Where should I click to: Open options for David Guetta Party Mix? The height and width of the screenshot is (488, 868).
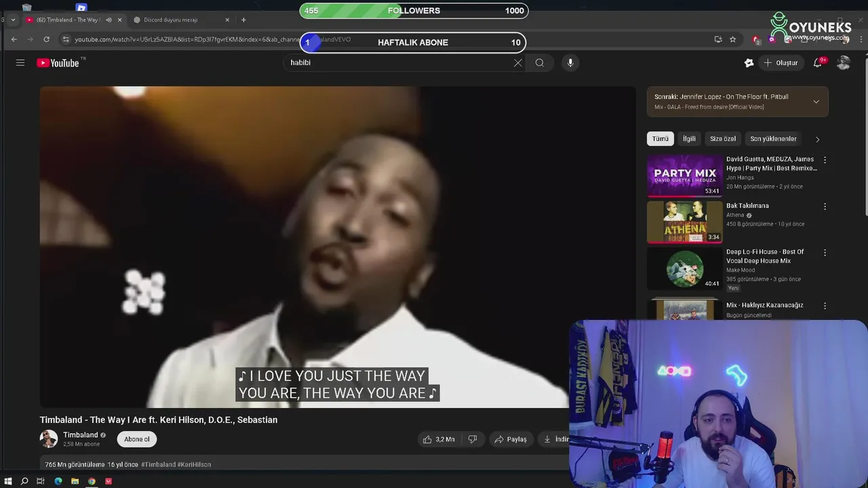click(x=825, y=160)
